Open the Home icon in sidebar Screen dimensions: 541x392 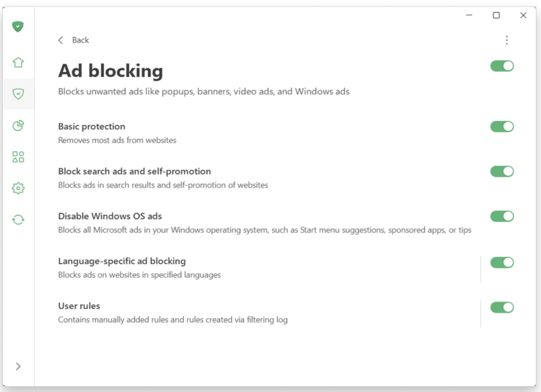[18, 62]
